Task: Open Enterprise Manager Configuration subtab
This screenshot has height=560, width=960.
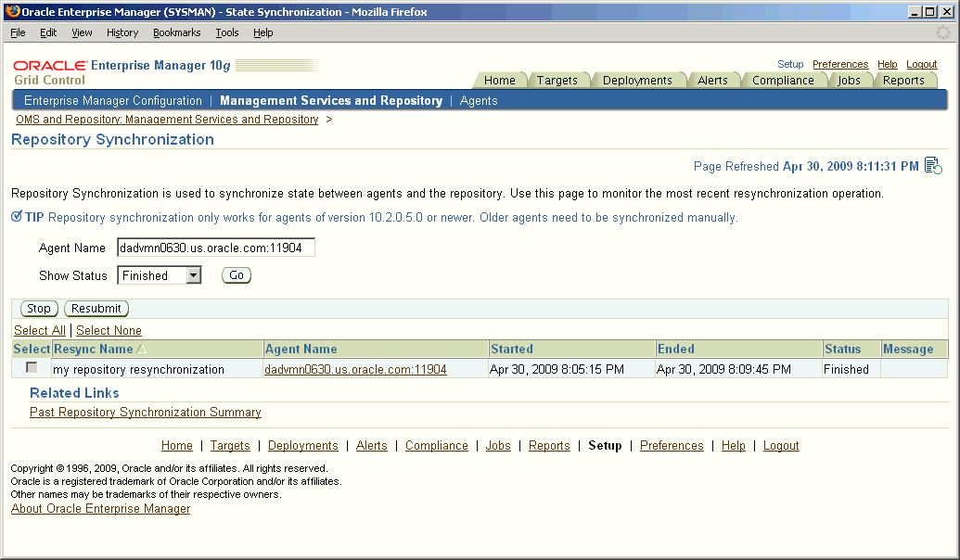Action: [x=112, y=100]
